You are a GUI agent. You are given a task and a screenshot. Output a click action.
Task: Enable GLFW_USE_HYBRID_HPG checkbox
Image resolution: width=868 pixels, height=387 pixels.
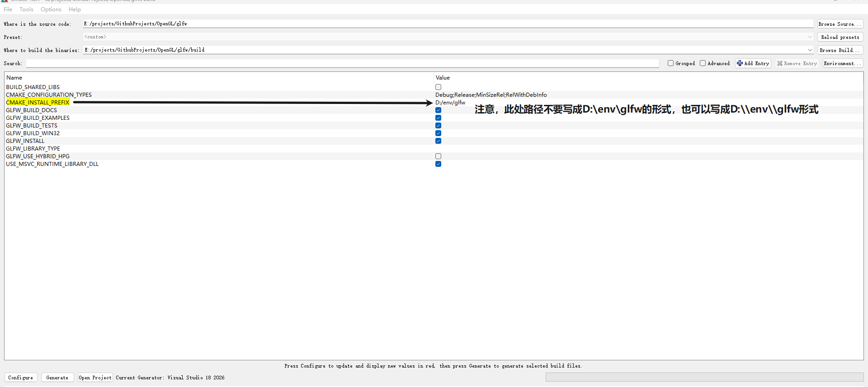[438, 156]
